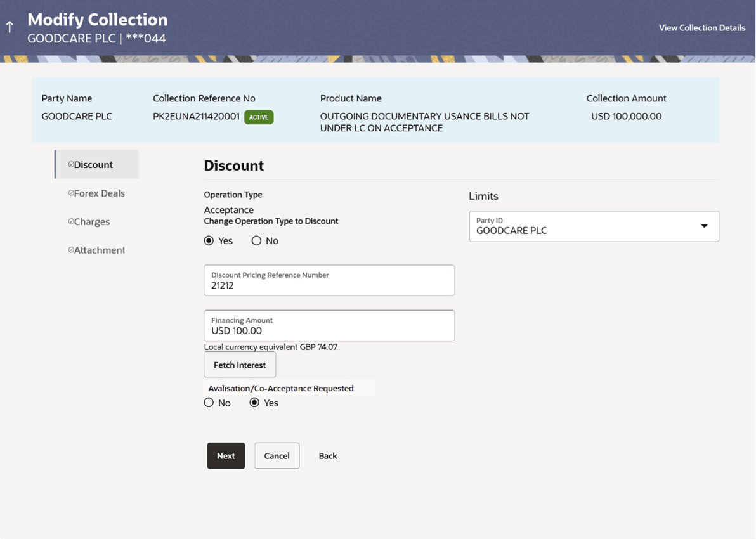The height and width of the screenshot is (539, 756).
Task: Click the check icon beside Attachment
Action: point(70,250)
